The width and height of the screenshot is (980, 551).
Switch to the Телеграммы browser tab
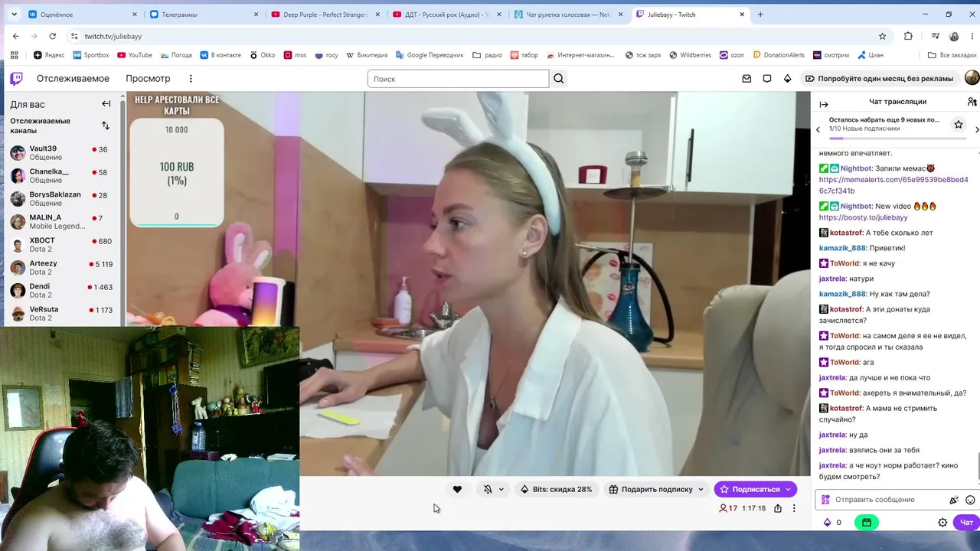coord(204,15)
